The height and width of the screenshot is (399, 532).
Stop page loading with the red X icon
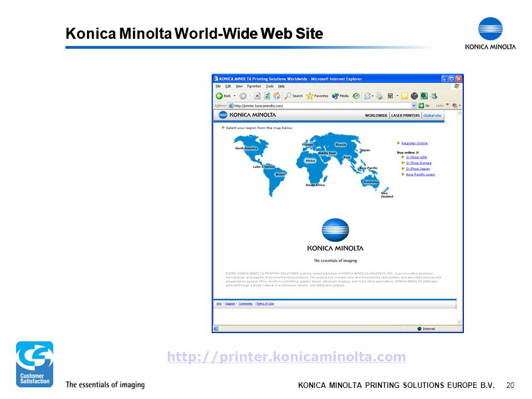(257, 96)
